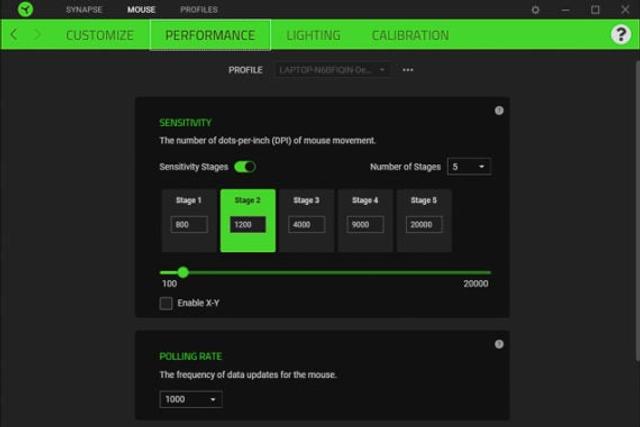Click the DPI slider track near 20000
The height and width of the screenshot is (427, 640).
coord(486,272)
